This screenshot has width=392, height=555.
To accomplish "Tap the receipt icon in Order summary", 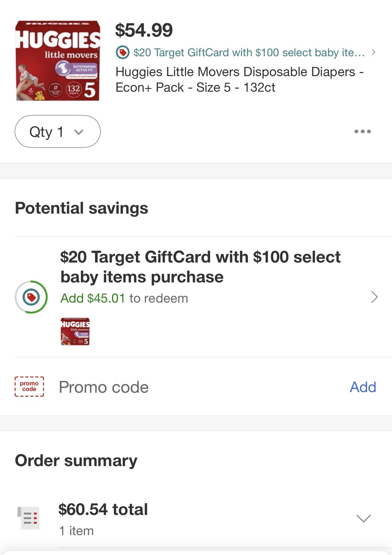I will (28, 518).
